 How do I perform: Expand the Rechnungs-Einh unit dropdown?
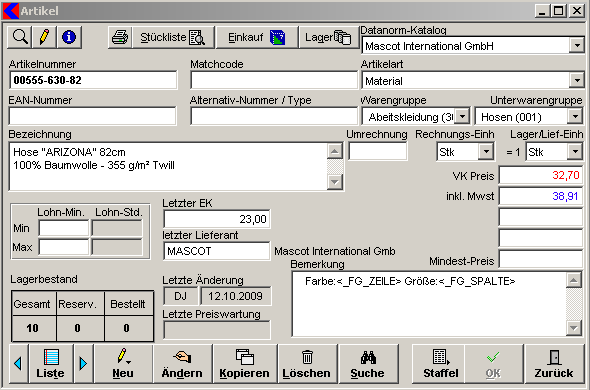(486, 152)
